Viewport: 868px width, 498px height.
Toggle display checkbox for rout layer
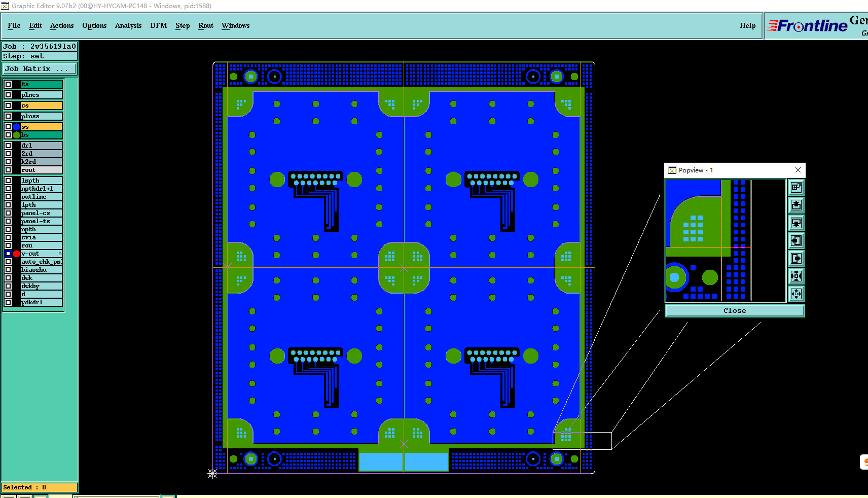(x=8, y=170)
